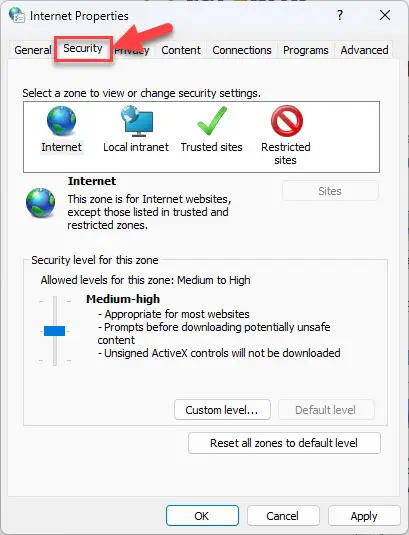Open the Advanced tab
Image resolution: width=409 pixels, height=535 pixels.
[364, 50]
